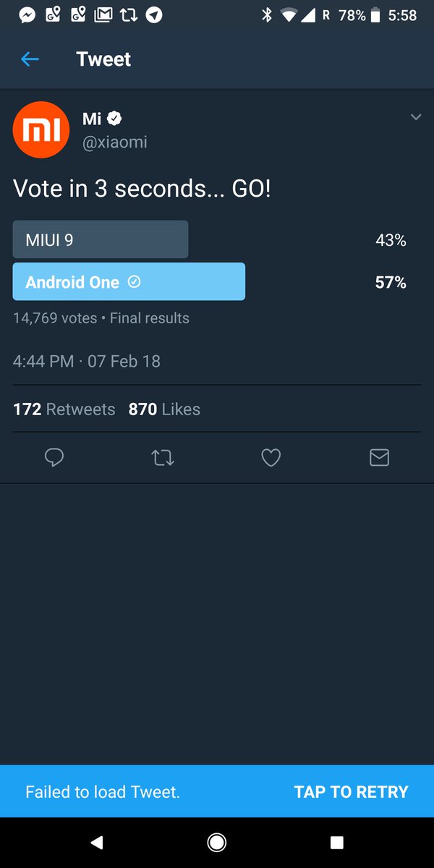This screenshot has width=434, height=868.
Task: Open the Mi profile avatar
Action: 41,130
